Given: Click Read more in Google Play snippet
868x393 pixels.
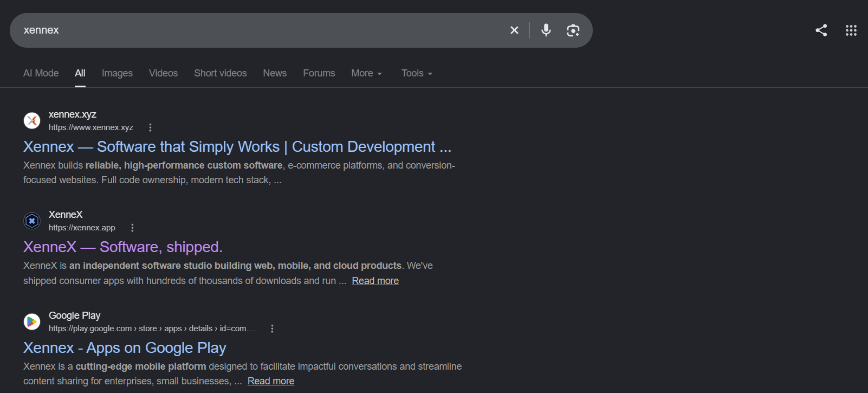Looking at the screenshot, I should [x=271, y=381].
